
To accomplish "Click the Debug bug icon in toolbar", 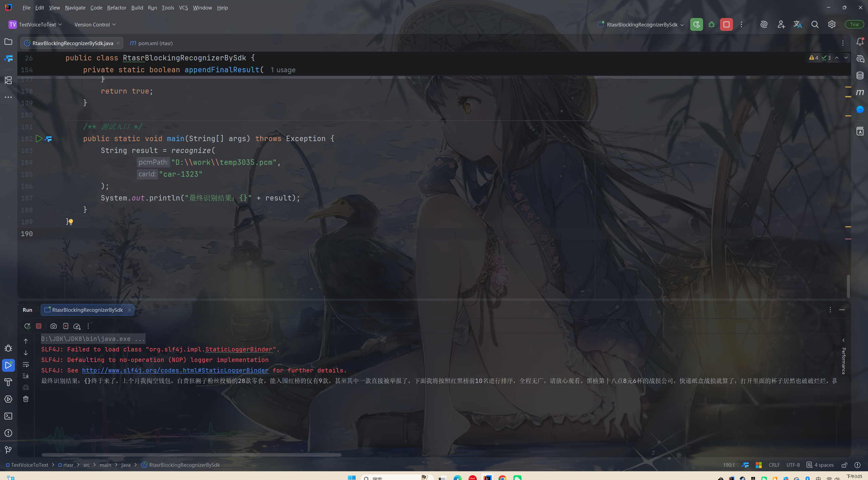I will coord(712,24).
